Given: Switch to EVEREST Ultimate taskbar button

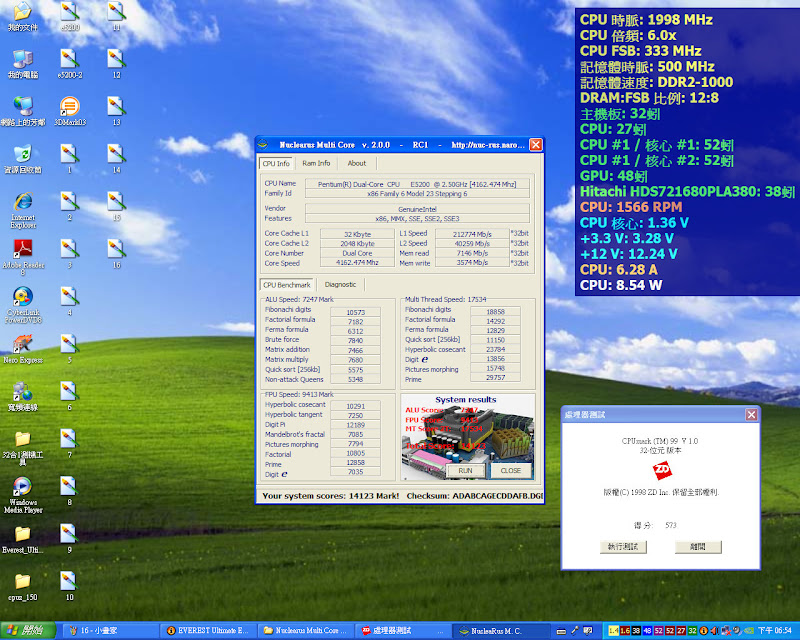Looking at the screenshot, I should click(x=210, y=631).
